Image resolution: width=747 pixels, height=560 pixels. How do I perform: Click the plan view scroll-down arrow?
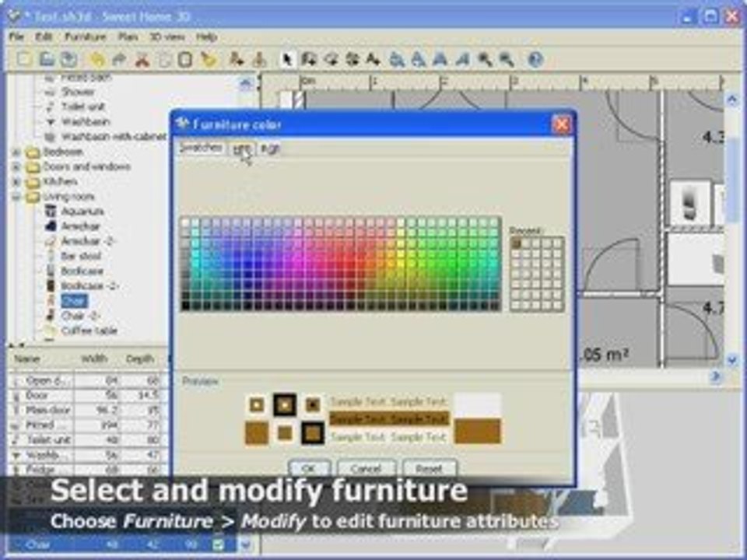(x=732, y=360)
